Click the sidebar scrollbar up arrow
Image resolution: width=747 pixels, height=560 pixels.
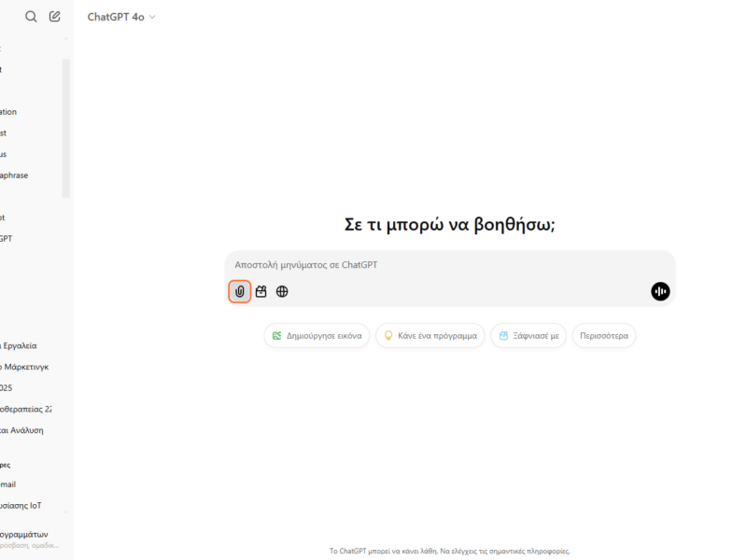(x=66, y=38)
